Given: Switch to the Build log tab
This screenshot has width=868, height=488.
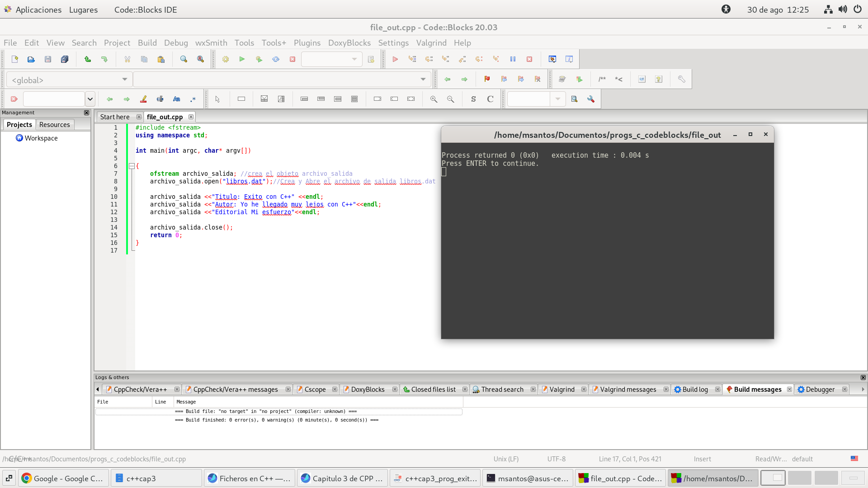Looking at the screenshot, I should [x=694, y=389].
